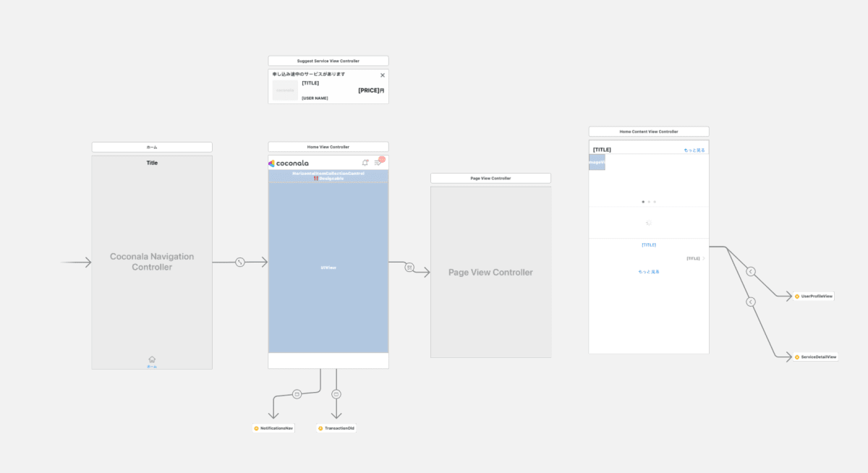Select the Designable HorizontalItemCollectionControl bar

[x=328, y=176]
